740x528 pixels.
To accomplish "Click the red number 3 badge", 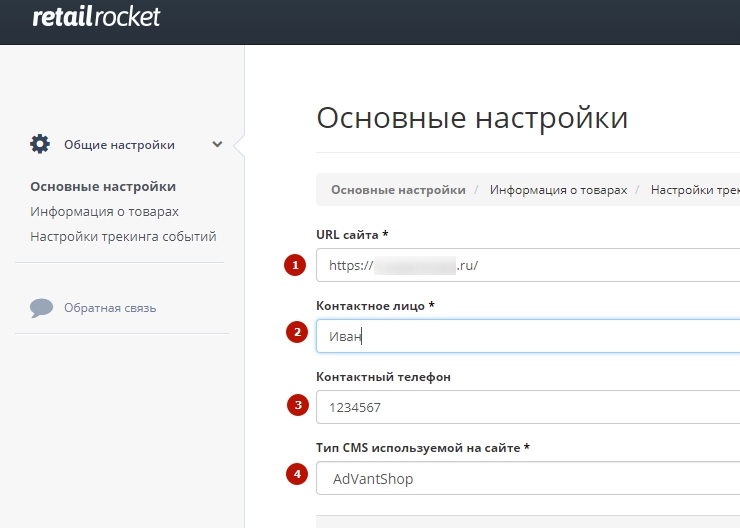I will pyautogui.click(x=297, y=405).
